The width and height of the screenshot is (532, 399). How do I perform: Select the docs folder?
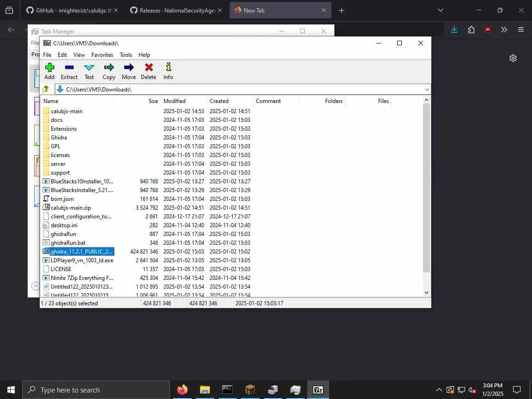(56, 120)
